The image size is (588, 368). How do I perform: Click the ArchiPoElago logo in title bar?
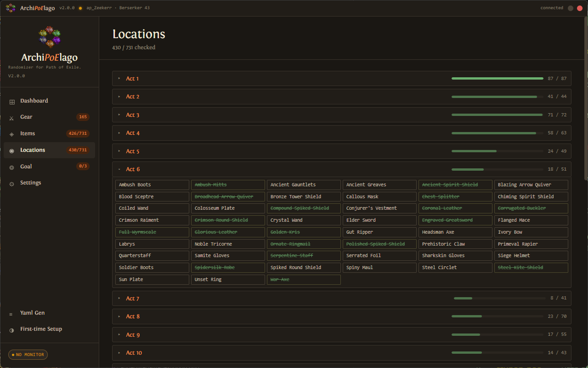[x=11, y=8]
